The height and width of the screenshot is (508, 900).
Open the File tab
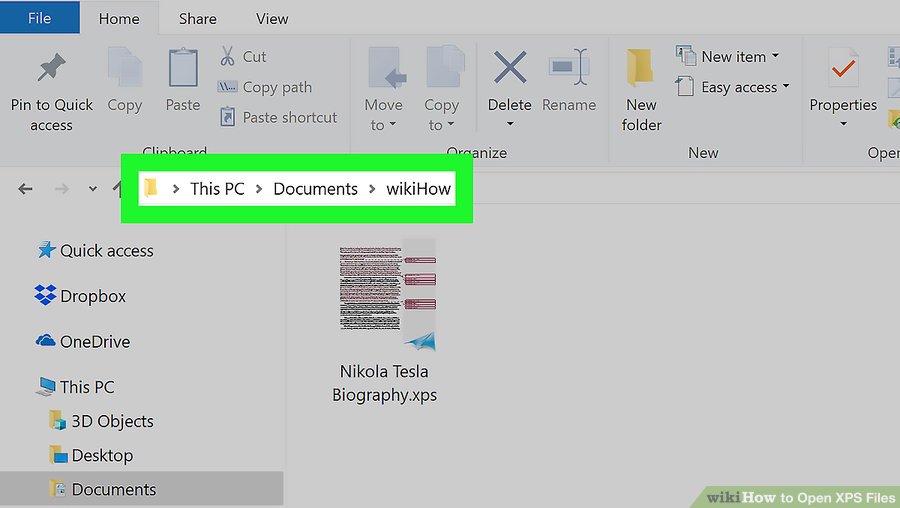[x=40, y=18]
